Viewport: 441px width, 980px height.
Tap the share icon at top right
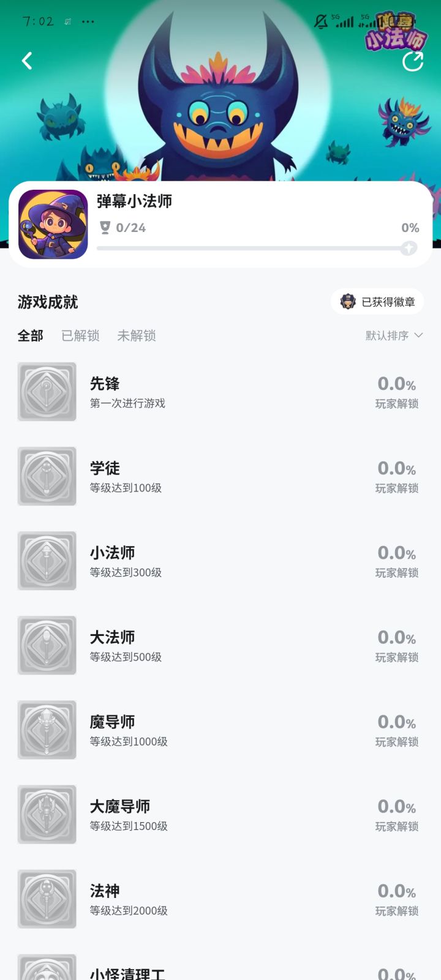413,61
